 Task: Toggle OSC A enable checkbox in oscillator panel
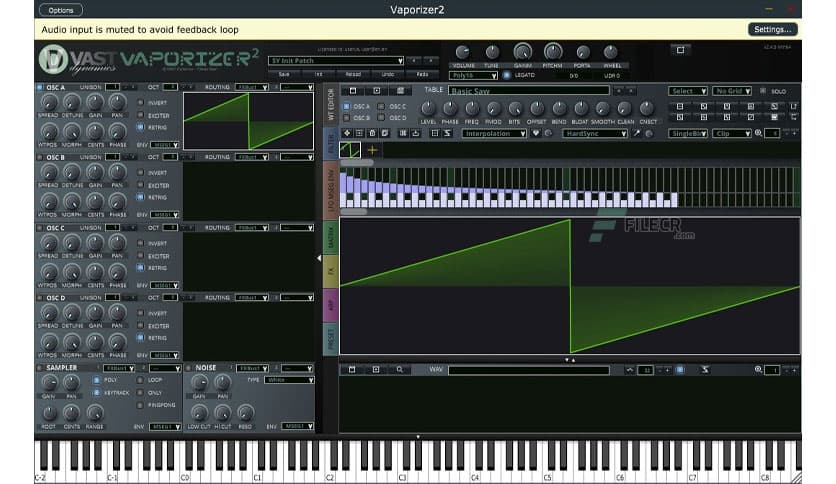point(39,87)
